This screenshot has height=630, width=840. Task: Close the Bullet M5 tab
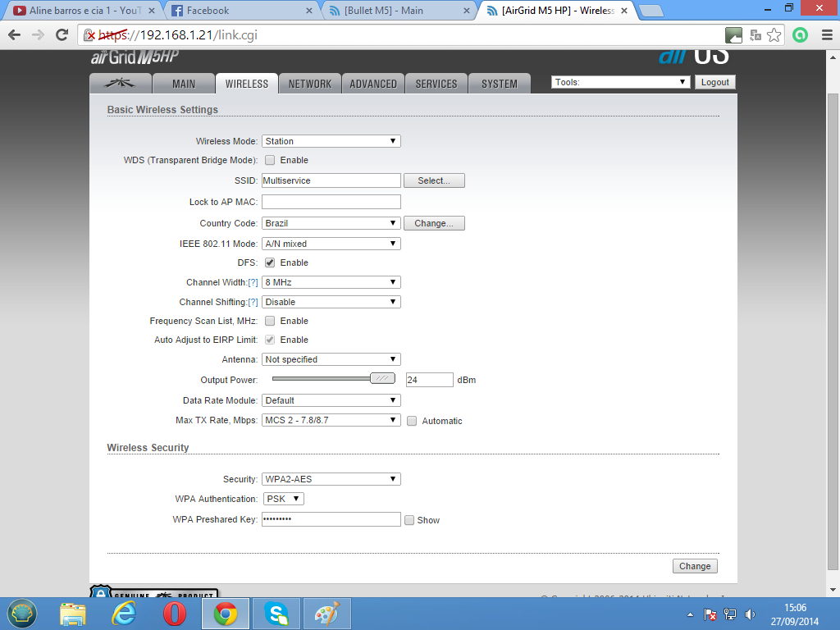(x=467, y=11)
